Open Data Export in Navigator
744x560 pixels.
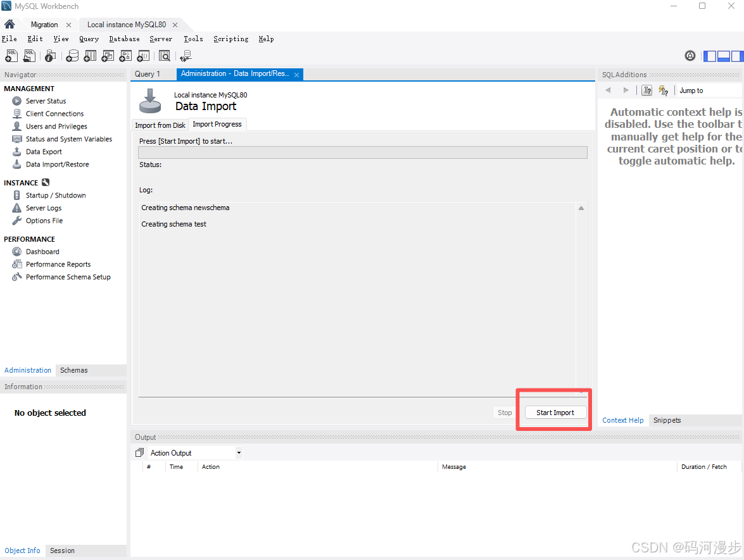click(44, 152)
